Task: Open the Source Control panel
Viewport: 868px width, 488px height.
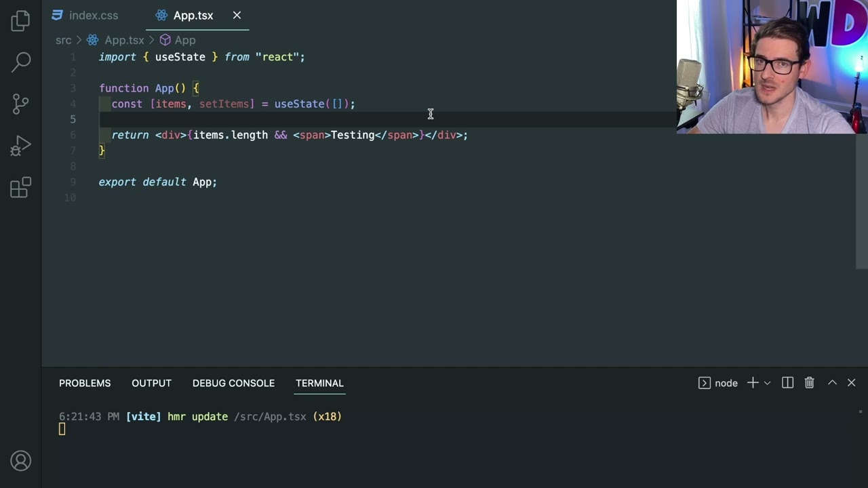Action: click(x=20, y=104)
